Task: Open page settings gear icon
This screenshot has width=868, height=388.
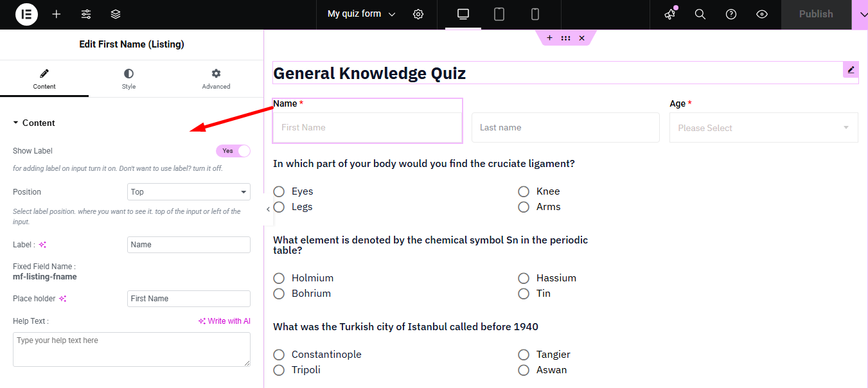Action: [x=418, y=14]
